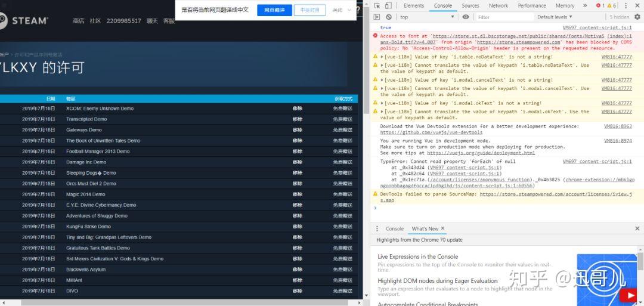Open the 商店 menu on Steam header
Screen dimensions: 644x306
[x=79, y=21]
